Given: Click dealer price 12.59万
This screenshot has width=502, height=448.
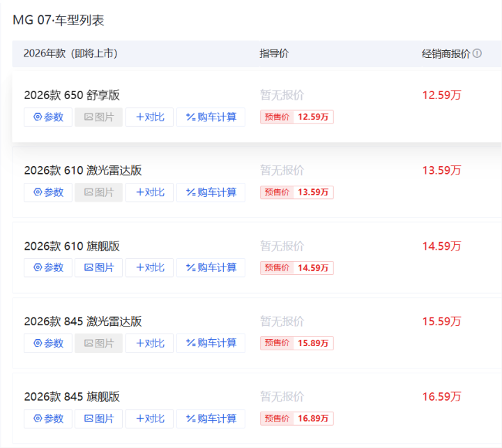Looking at the screenshot, I should 441,95.
